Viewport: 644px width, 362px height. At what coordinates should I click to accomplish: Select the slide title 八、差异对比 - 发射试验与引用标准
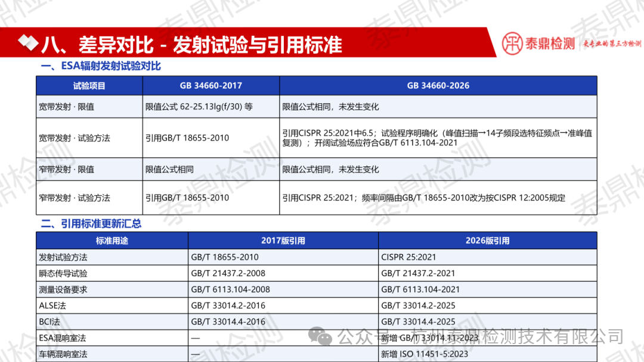coord(191,44)
